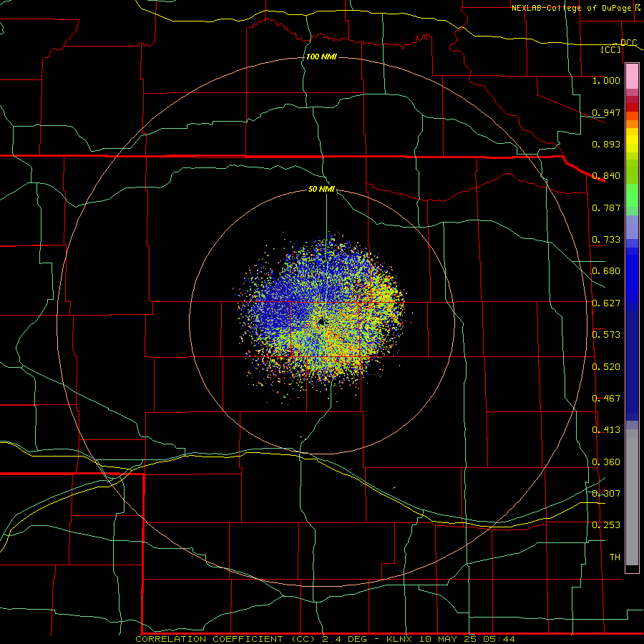Screen dimensions: 644x644
Task: Click the 05:44 timestamp
Action: [499, 639]
